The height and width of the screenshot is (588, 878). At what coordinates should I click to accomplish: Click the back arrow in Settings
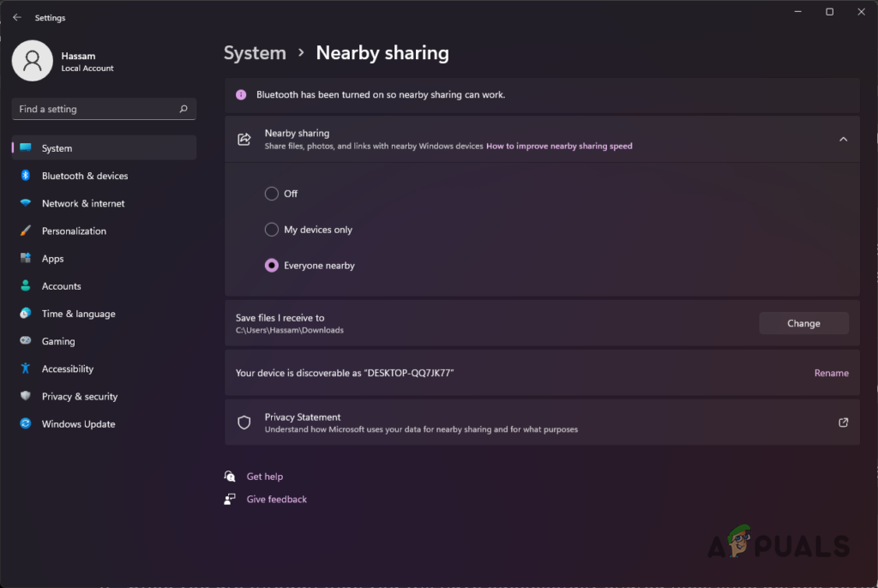coord(17,17)
